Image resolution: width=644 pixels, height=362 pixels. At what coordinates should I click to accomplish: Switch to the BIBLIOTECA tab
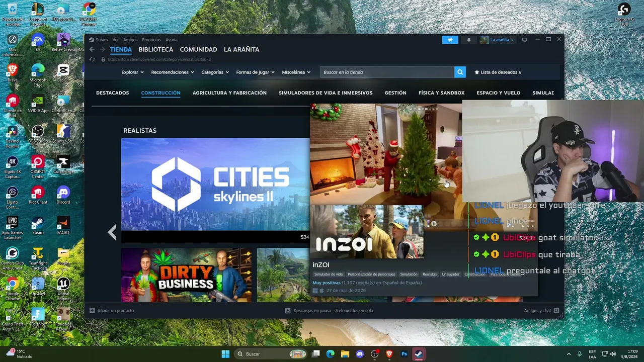pos(156,49)
